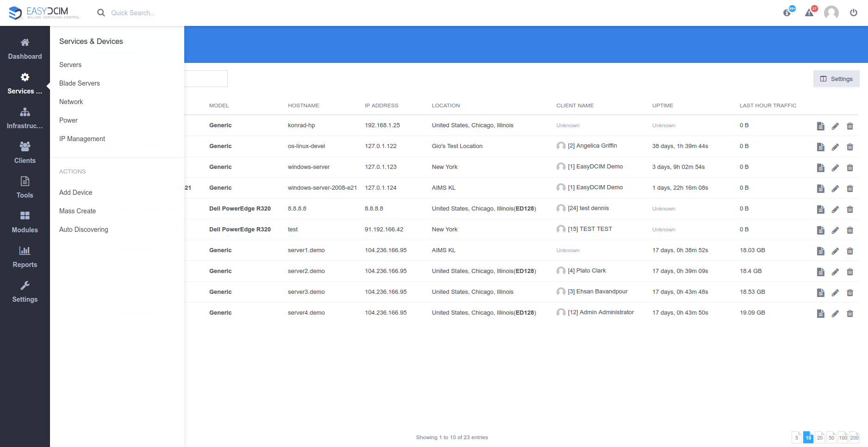This screenshot has width=868, height=447.
Task: Open the billing notifications icon with 99+ badge
Action: (788, 12)
